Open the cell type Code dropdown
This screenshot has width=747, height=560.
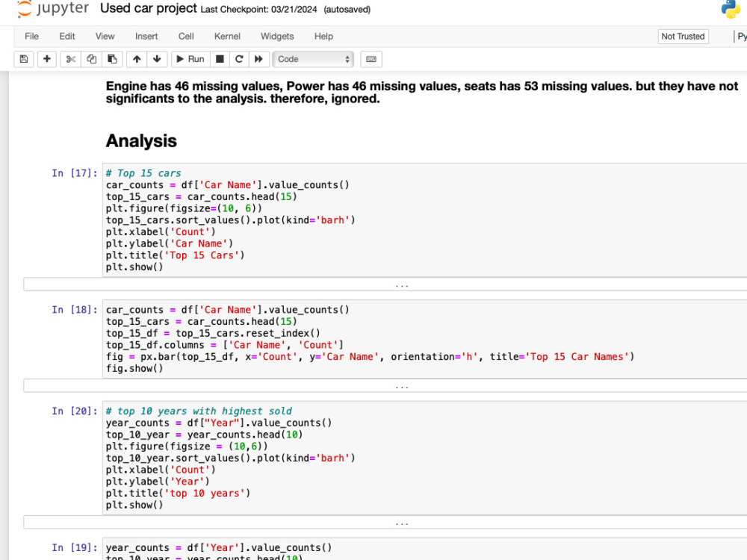click(313, 59)
